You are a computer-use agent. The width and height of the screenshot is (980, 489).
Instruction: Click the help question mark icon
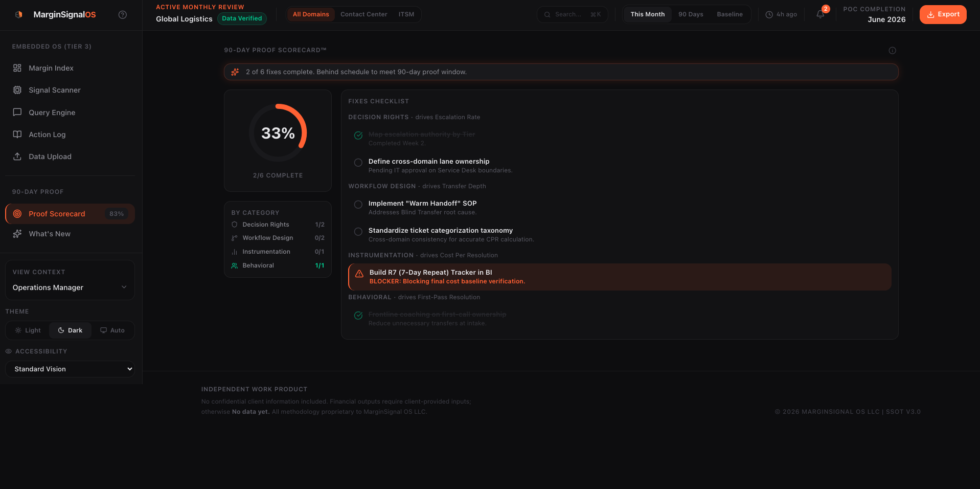[123, 15]
